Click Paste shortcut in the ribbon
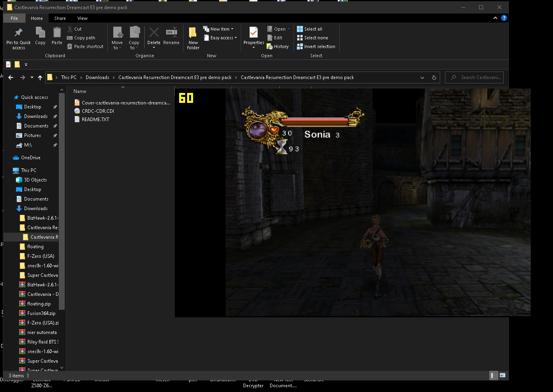Image resolution: width=553 pixels, height=392 pixels. click(x=85, y=46)
